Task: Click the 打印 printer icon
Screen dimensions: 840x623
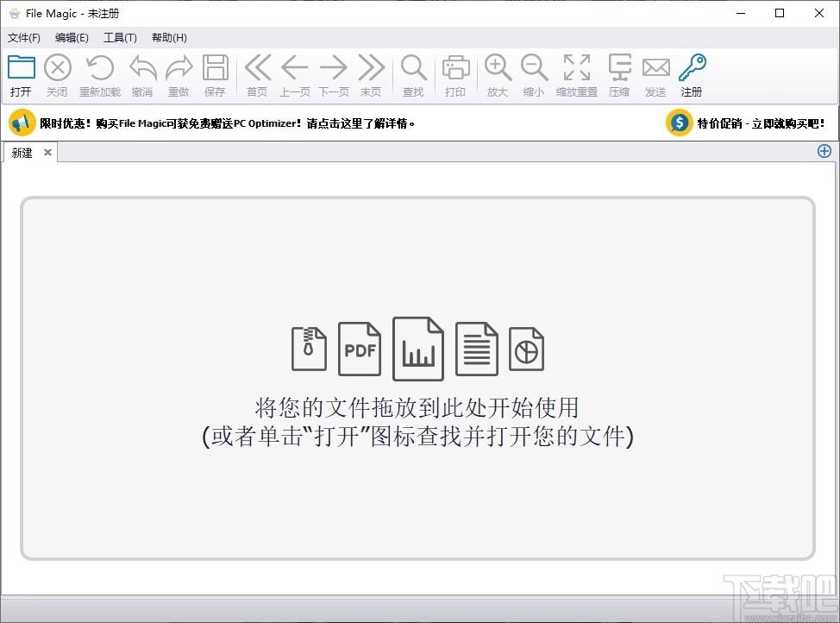Action: pyautogui.click(x=455, y=68)
